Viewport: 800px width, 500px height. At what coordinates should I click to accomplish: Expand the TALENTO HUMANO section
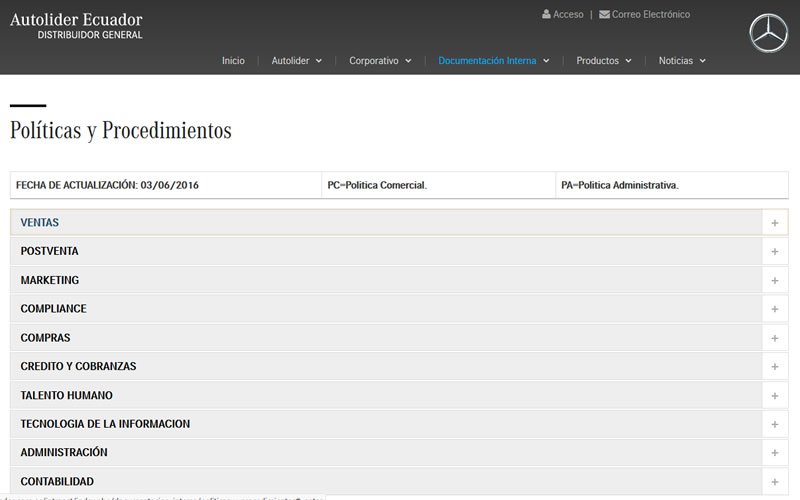coord(66,395)
